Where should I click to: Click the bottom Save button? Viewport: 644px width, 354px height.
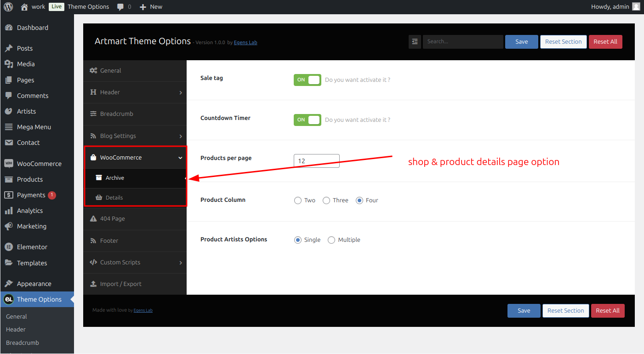(x=524, y=310)
